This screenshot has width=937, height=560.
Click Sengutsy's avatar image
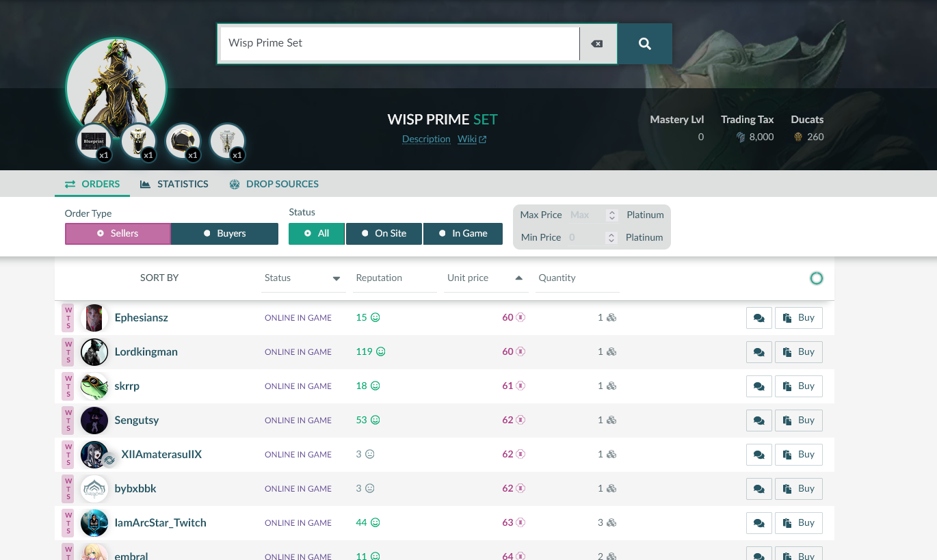[x=94, y=421]
